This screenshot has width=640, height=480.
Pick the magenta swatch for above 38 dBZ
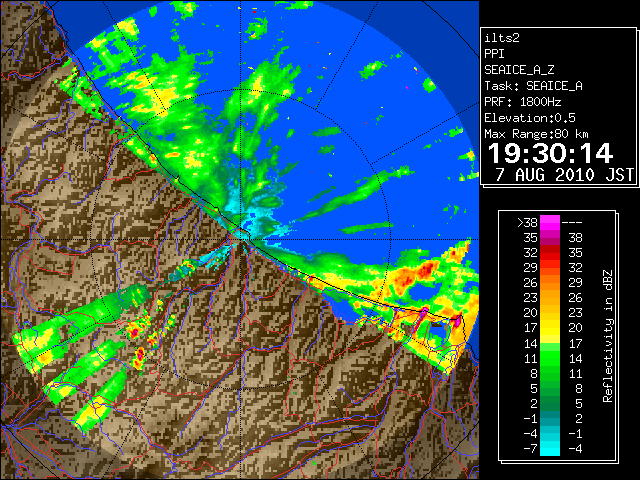550,222
